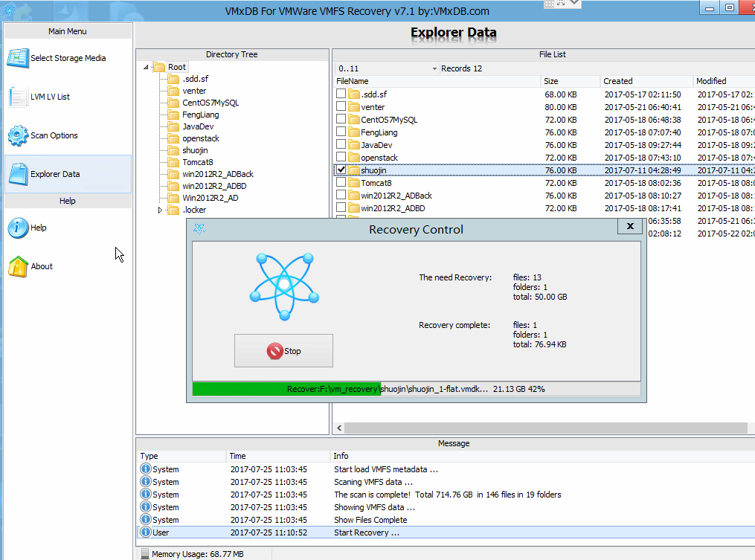
Task: Click info icon of Start load VMFS metadata message
Action: 145,469
